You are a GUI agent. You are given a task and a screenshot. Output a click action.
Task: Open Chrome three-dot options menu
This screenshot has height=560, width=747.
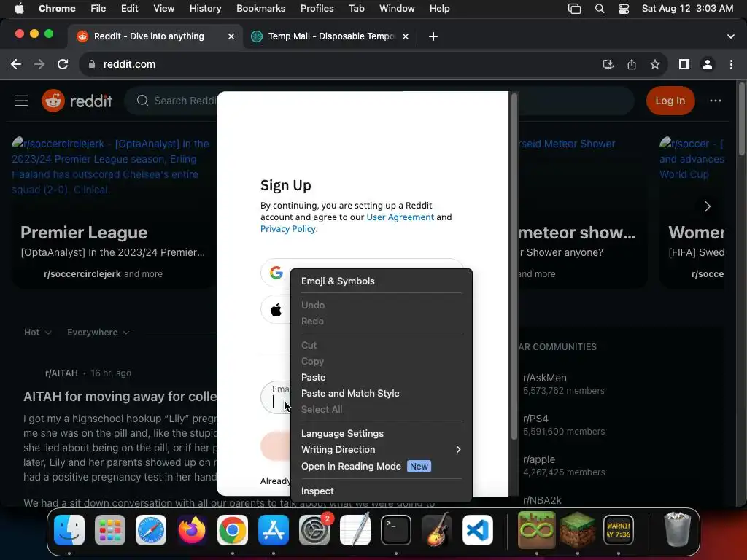point(731,64)
